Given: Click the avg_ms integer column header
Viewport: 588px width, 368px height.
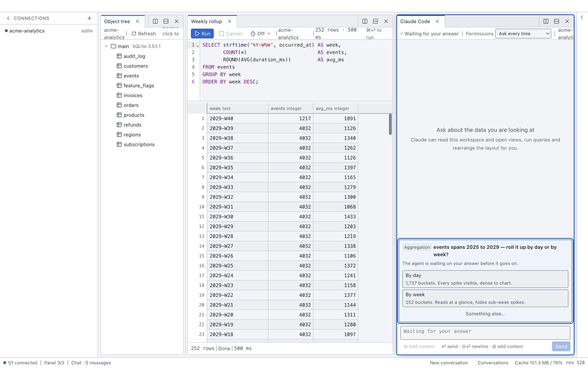Looking at the screenshot, I should coord(336,108).
